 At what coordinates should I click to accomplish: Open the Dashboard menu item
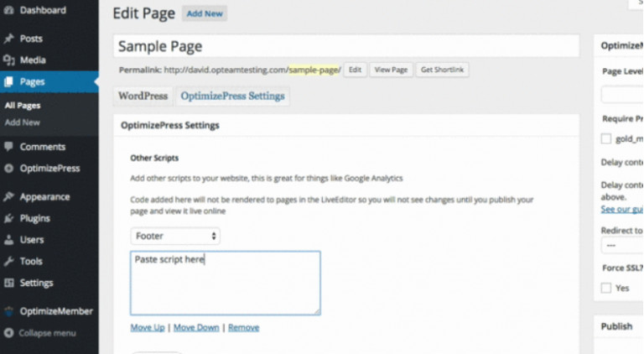click(x=43, y=10)
